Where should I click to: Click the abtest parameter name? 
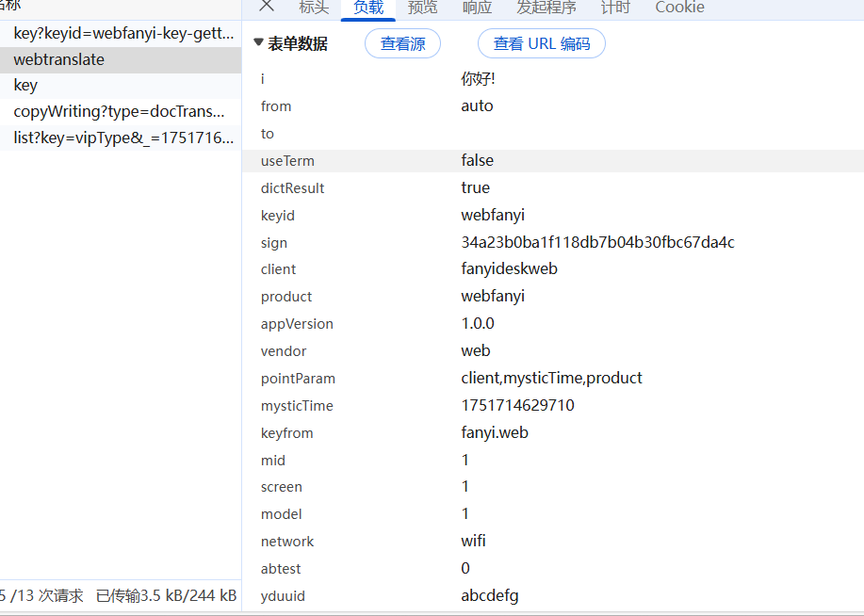point(281,569)
